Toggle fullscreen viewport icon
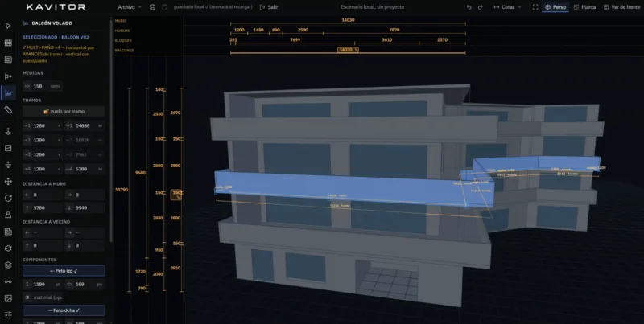The image size is (644, 324). [535, 7]
